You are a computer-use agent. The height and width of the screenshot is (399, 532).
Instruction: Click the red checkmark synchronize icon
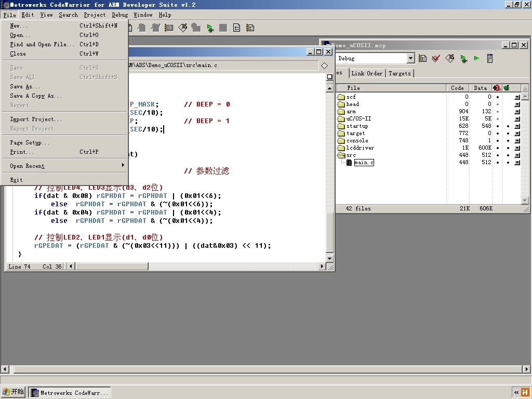click(436, 58)
